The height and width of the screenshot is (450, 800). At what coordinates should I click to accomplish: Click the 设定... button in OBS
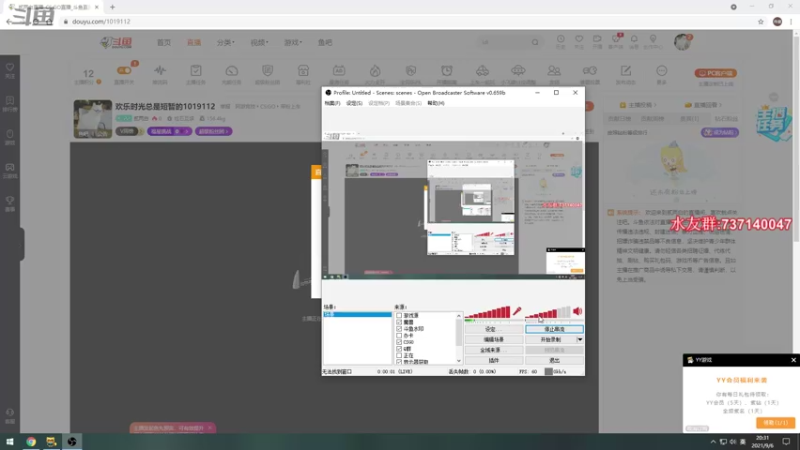pyautogui.click(x=493, y=329)
